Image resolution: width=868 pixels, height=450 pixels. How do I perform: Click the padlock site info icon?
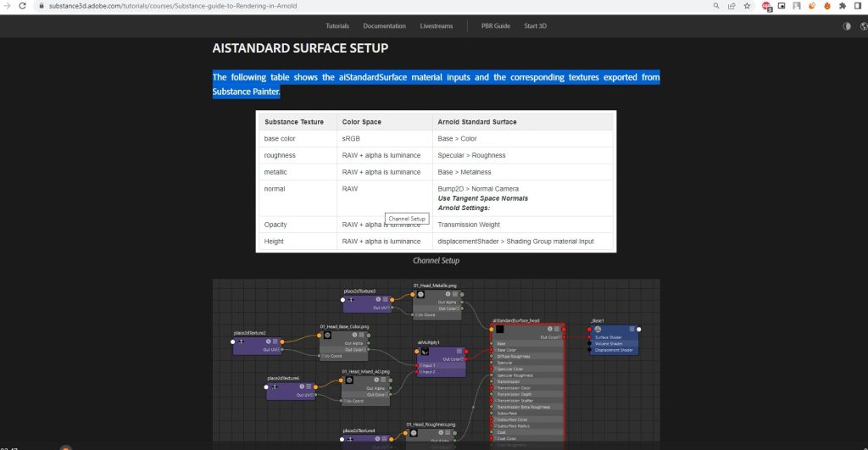(x=41, y=6)
